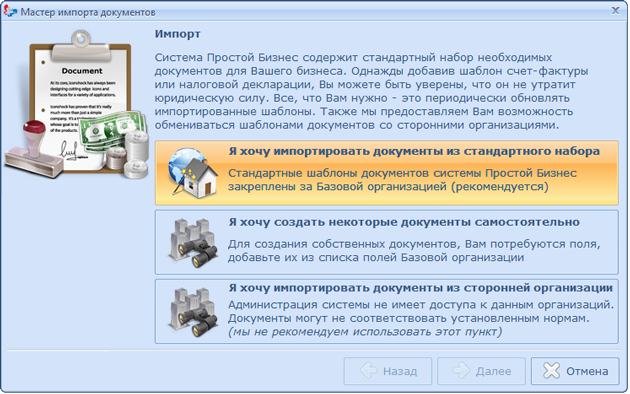Click the Назад button
The height and width of the screenshot is (394, 630).
[388, 371]
